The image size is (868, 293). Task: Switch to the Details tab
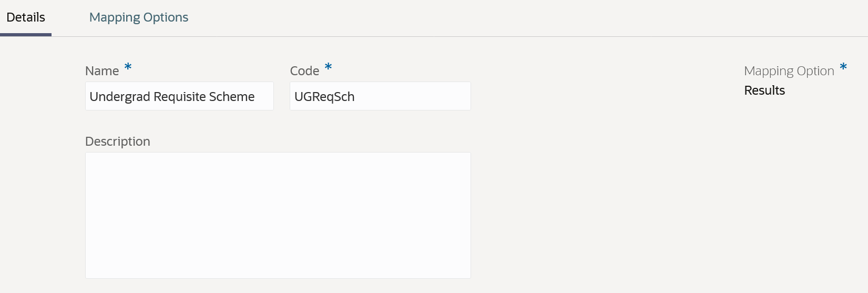pos(26,17)
